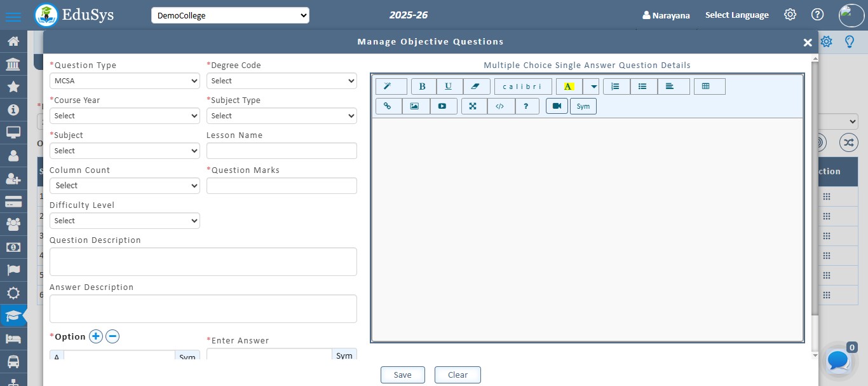Toggle bold formatting in the editor
Viewport: 868px width, 386px height.
(423, 86)
